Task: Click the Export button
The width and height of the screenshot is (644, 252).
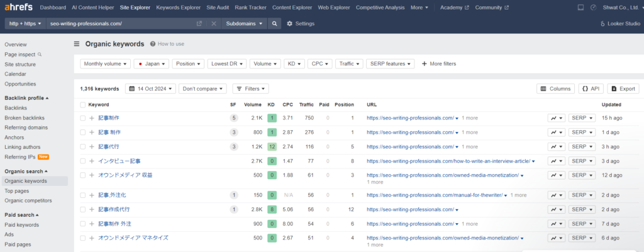Action: 619,89
